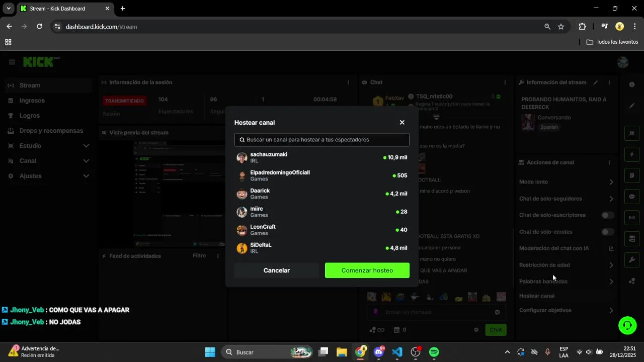Open the green support headset button
Image resolution: width=644 pixels, height=362 pixels.
pyautogui.click(x=627, y=325)
